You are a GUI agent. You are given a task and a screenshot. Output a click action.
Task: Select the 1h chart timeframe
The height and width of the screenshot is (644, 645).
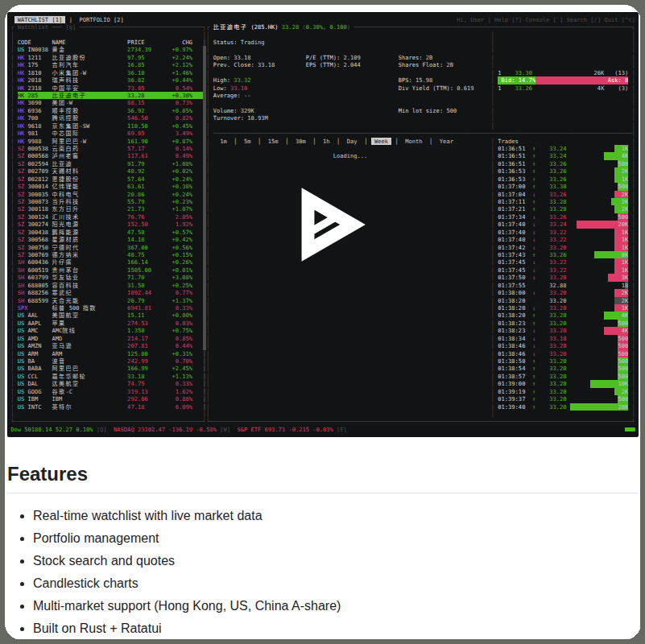pos(325,141)
